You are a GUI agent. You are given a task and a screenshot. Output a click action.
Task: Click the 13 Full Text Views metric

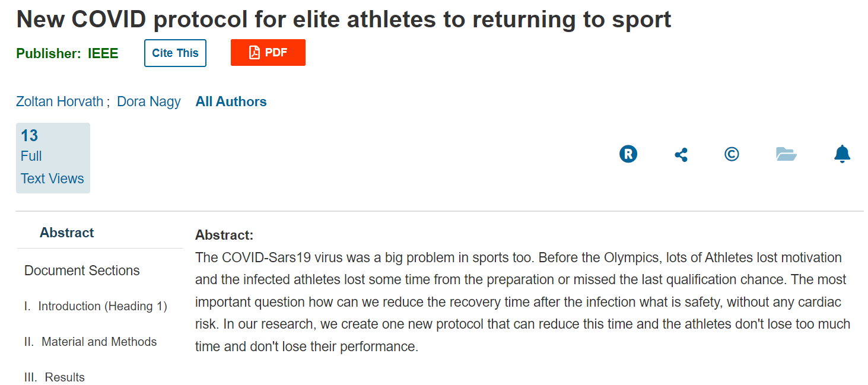tap(53, 158)
